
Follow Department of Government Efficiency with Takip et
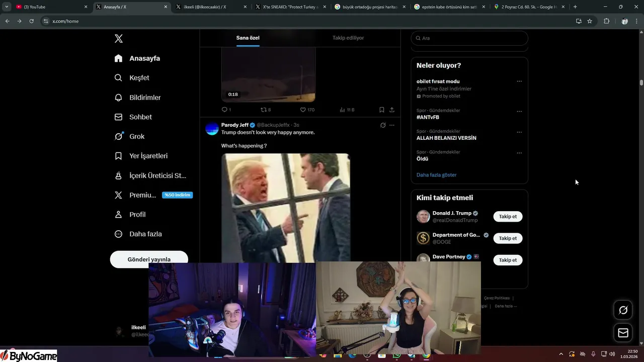point(508,238)
